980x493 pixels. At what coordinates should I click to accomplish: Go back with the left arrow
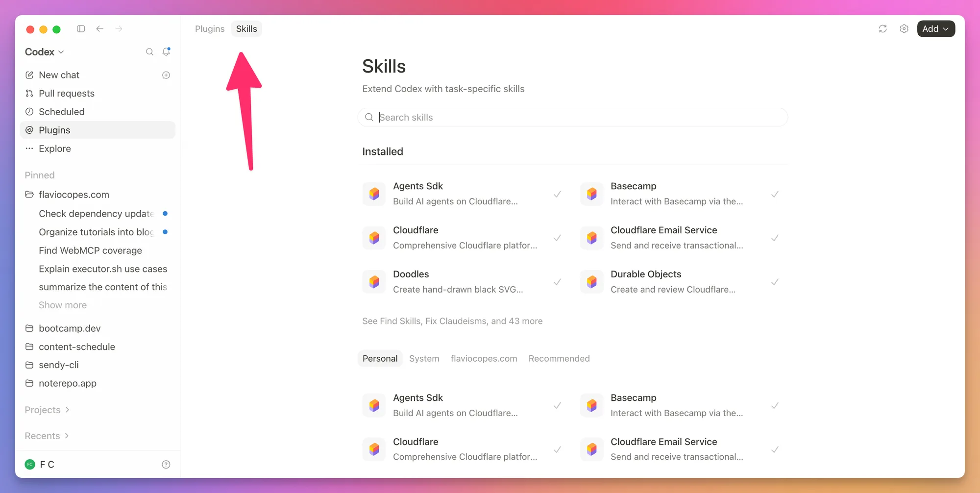(x=100, y=29)
